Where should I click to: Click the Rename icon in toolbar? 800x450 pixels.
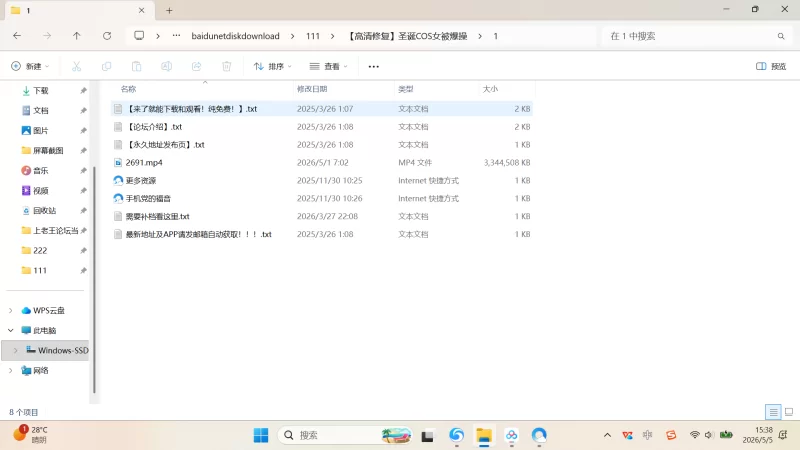[166, 66]
